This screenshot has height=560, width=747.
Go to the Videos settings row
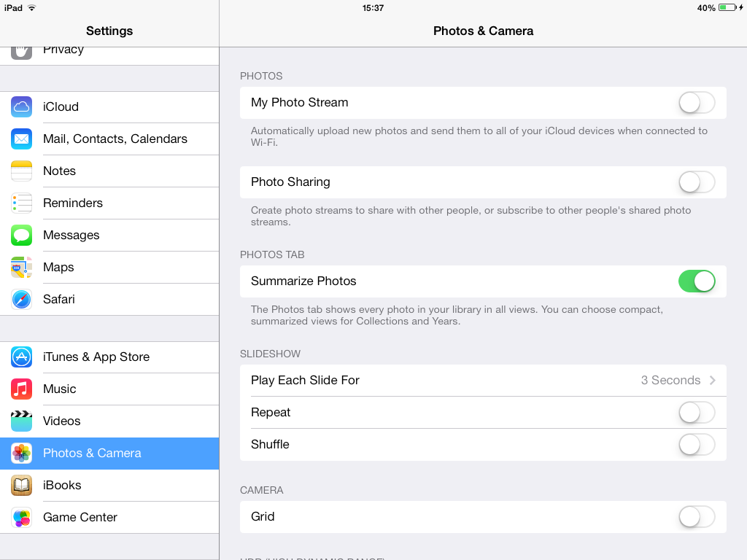click(x=109, y=421)
